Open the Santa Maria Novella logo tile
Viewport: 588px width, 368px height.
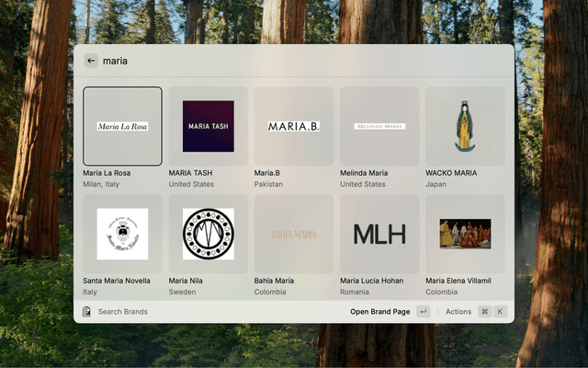[x=122, y=234]
